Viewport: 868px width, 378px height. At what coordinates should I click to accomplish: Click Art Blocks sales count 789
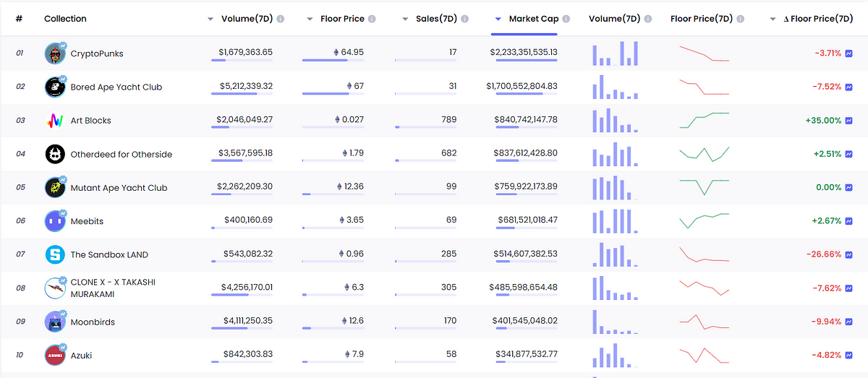(448, 119)
